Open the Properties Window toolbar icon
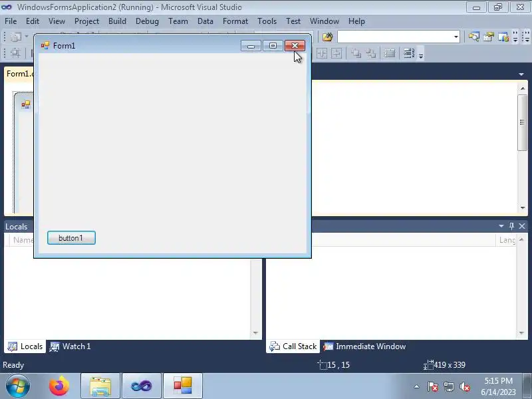532x399 pixels. (489, 37)
